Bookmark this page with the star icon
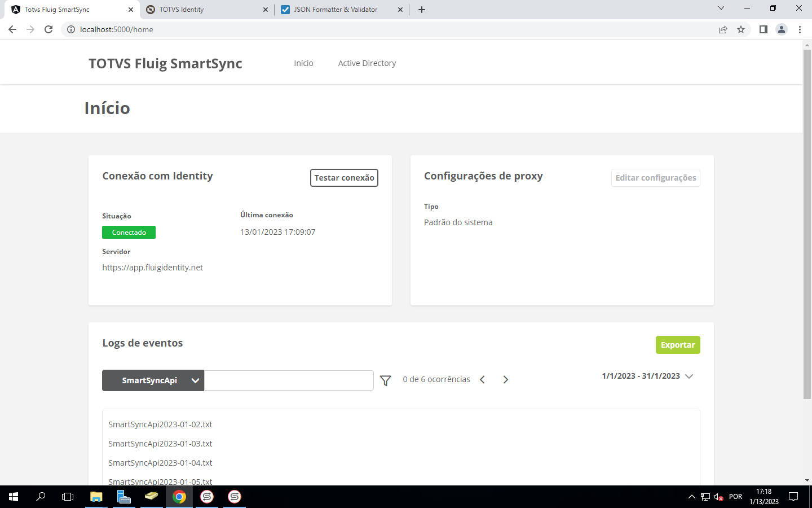812x508 pixels. (x=741, y=29)
